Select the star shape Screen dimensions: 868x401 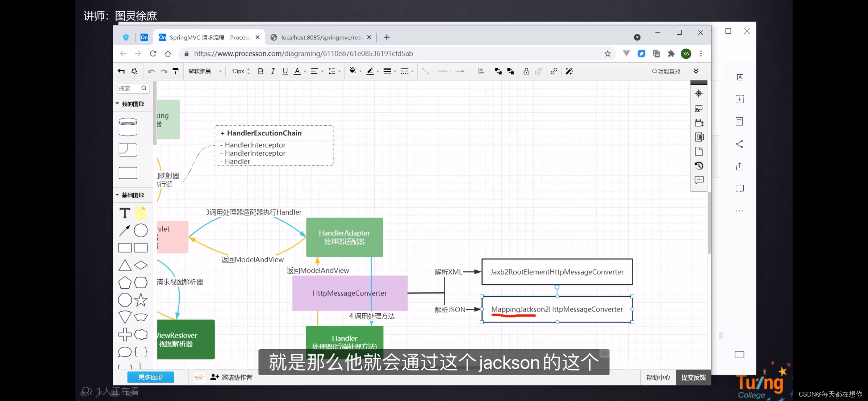[141, 300]
